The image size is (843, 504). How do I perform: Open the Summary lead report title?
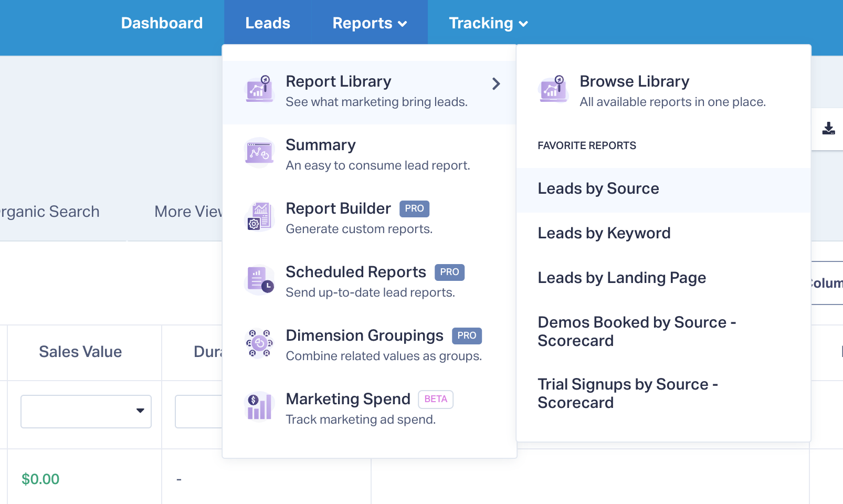pyautogui.click(x=321, y=145)
